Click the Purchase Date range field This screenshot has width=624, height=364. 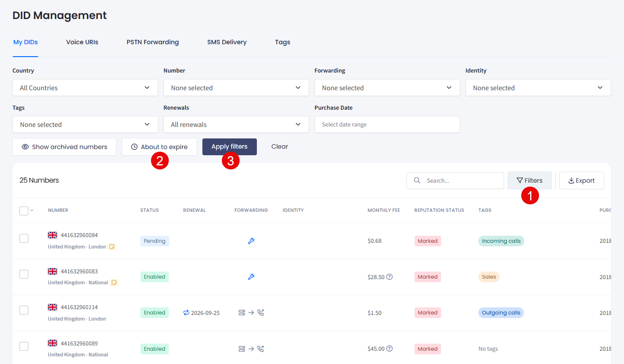[x=387, y=124]
